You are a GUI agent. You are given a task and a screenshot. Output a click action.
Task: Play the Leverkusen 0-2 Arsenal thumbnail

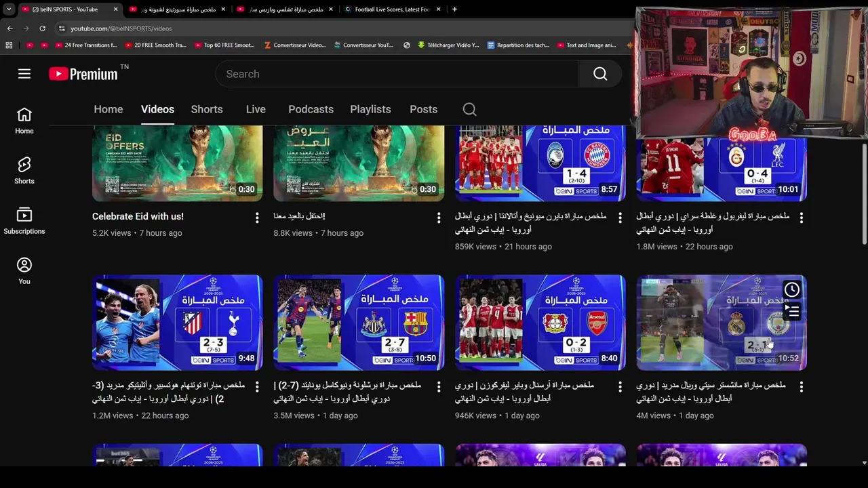[x=540, y=323]
